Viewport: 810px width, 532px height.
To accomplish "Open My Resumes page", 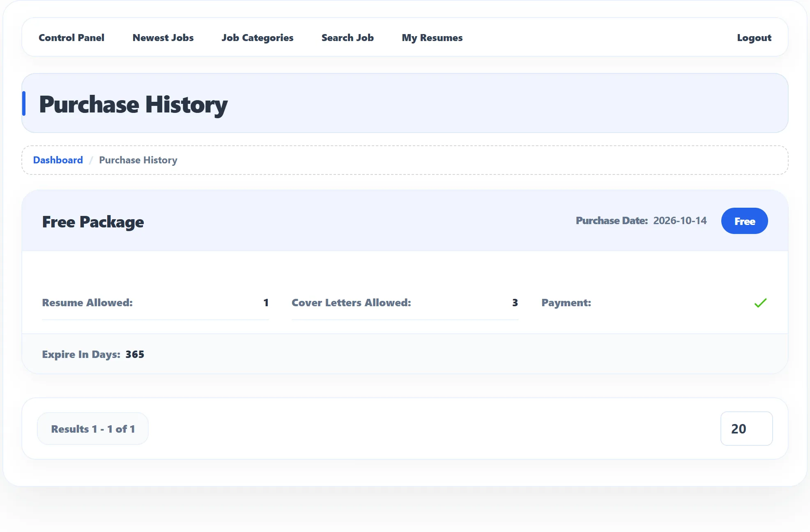I will click(432, 38).
